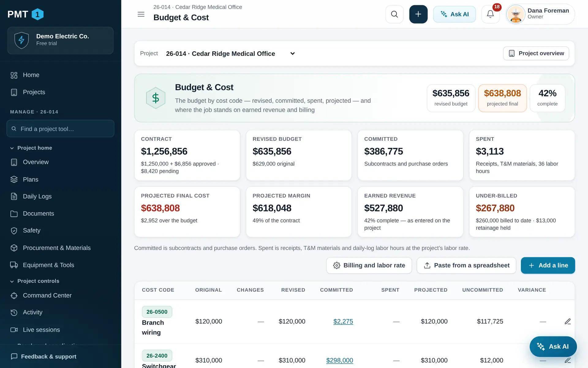Click the Safety shield icon
Image resolution: width=588 pixels, height=368 pixels.
14,231
